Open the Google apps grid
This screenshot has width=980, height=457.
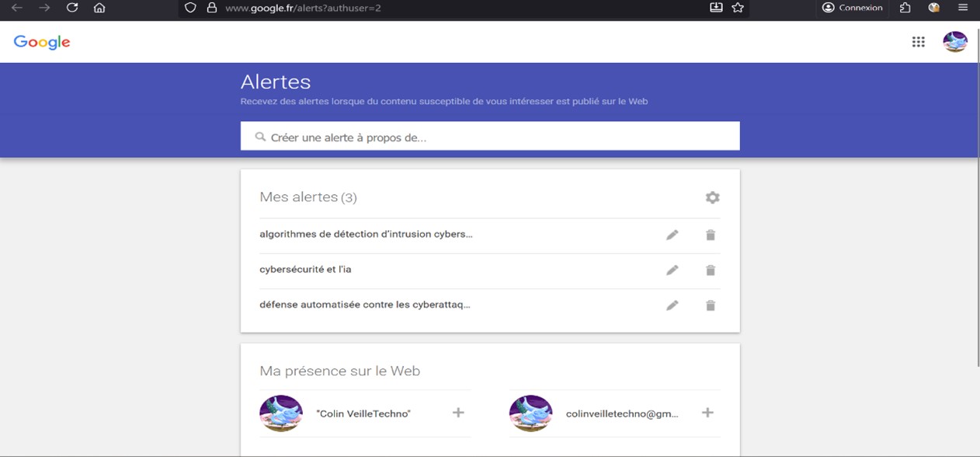(918, 42)
